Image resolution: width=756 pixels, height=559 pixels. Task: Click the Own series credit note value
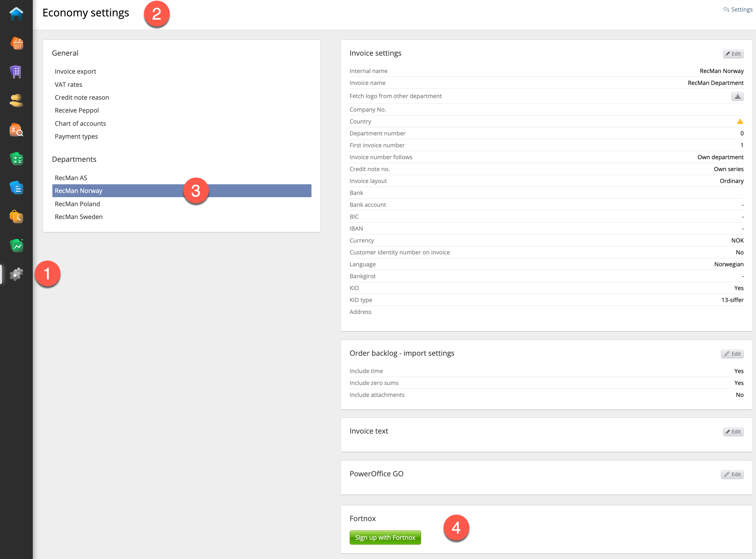pyautogui.click(x=729, y=169)
